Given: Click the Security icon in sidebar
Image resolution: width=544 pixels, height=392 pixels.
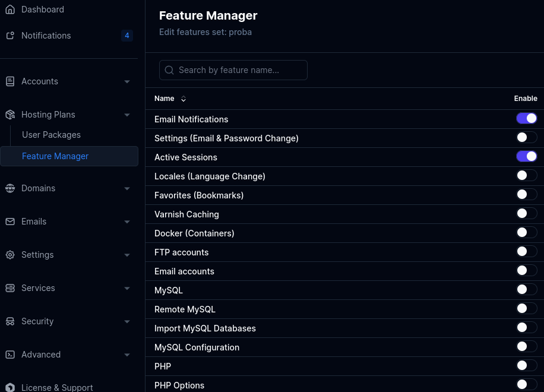Looking at the screenshot, I should coord(10,321).
